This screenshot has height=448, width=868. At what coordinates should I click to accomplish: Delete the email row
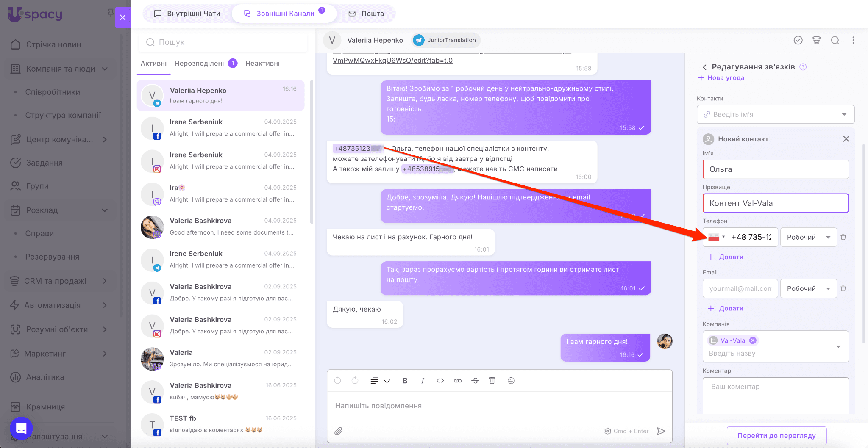click(x=843, y=288)
